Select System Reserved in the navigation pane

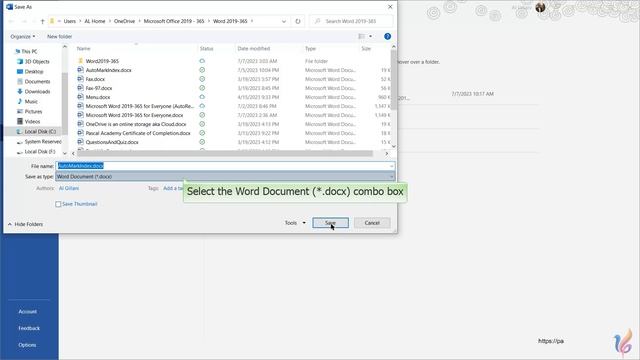tap(43, 142)
